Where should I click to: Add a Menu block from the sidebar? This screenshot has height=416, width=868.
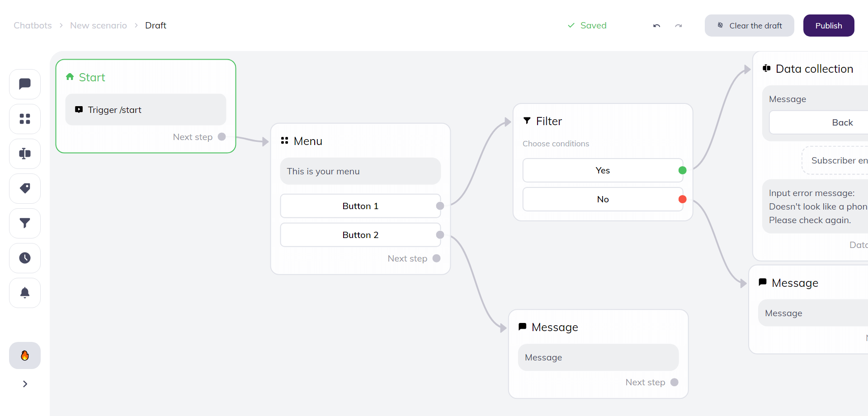tap(25, 119)
